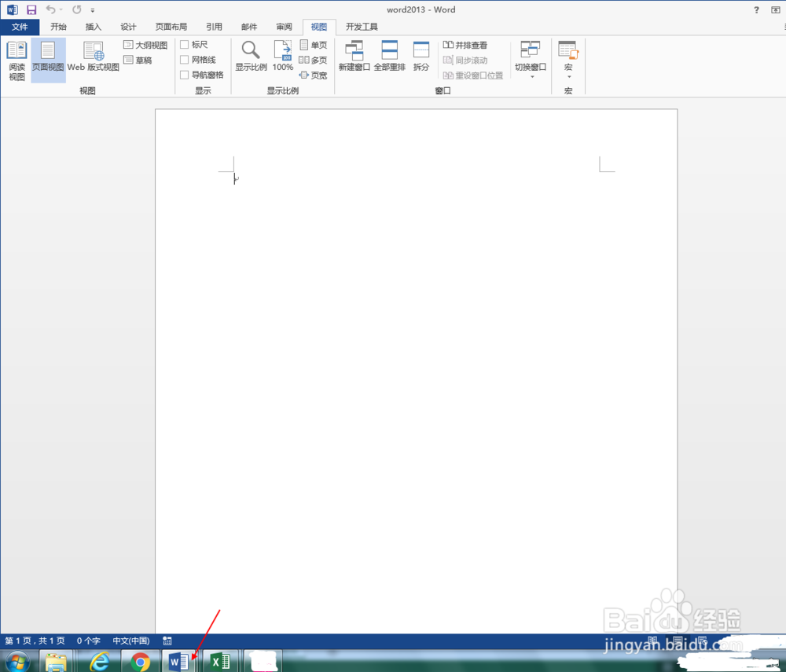Click 同步滚动 synchronous scrolling
Viewport: 786px width, 672px height.
[465, 61]
